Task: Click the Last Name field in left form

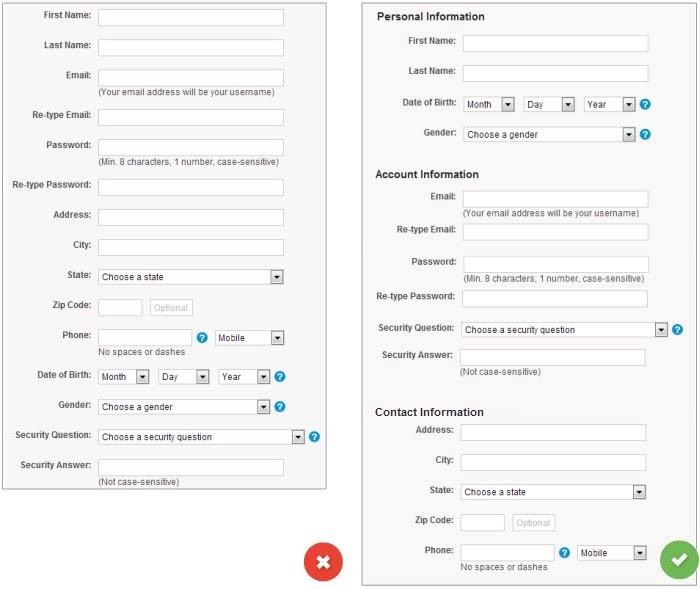Action: (191, 47)
